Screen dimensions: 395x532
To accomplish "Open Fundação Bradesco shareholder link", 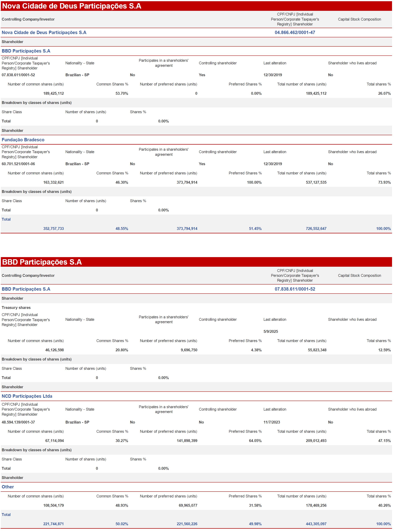I will point(23,140).
